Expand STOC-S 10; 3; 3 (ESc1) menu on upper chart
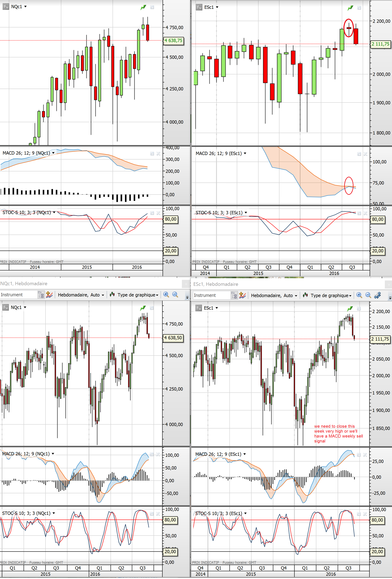The height and width of the screenshot is (579, 392). pos(246,213)
